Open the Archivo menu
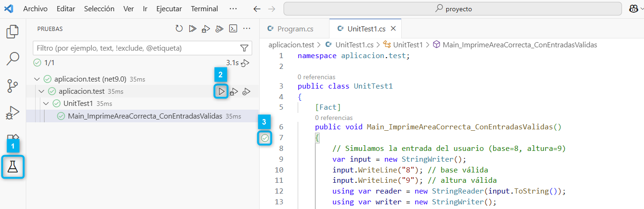Image resolution: width=644 pixels, height=209 pixels. coord(35,8)
